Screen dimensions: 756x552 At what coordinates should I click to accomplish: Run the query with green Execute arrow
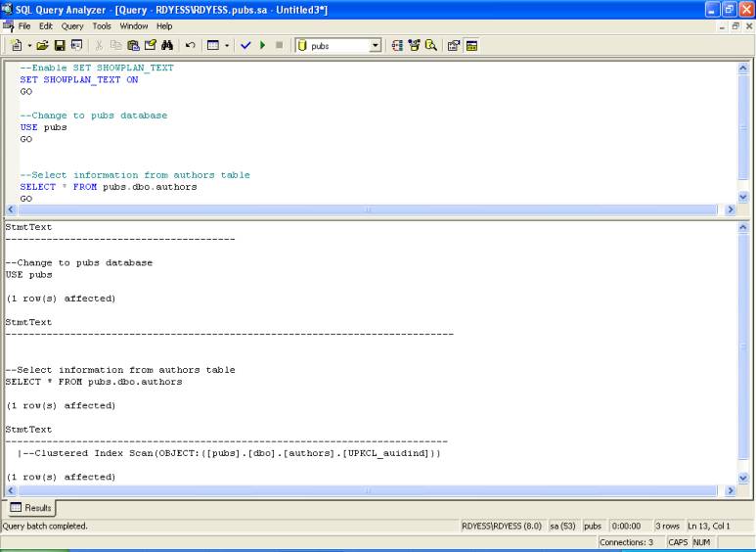[263, 45]
